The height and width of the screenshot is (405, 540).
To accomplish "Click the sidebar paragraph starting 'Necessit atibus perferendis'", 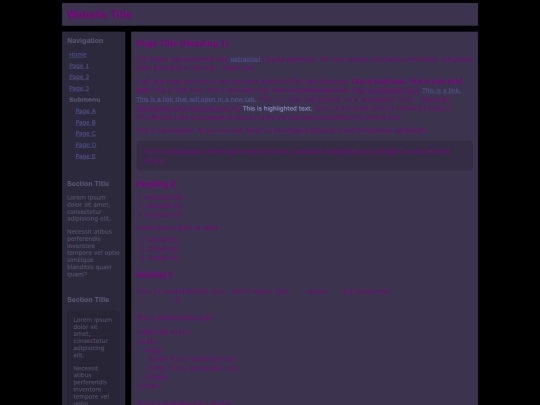I will tap(93, 253).
